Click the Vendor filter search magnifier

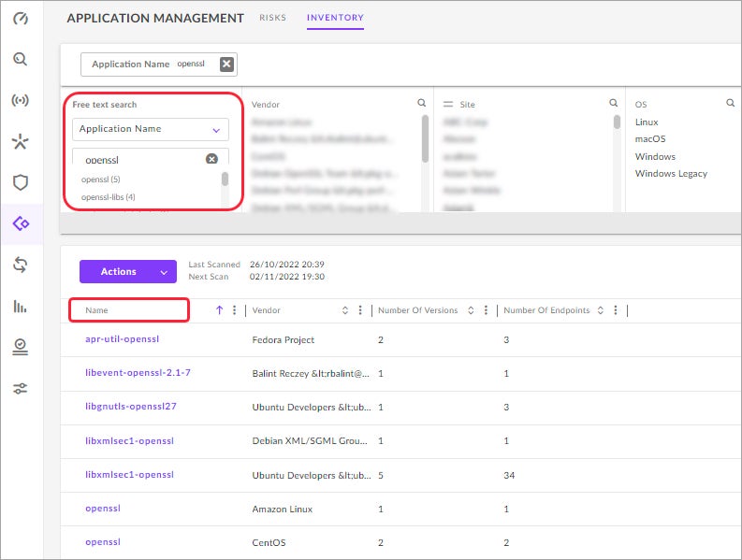pos(422,104)
